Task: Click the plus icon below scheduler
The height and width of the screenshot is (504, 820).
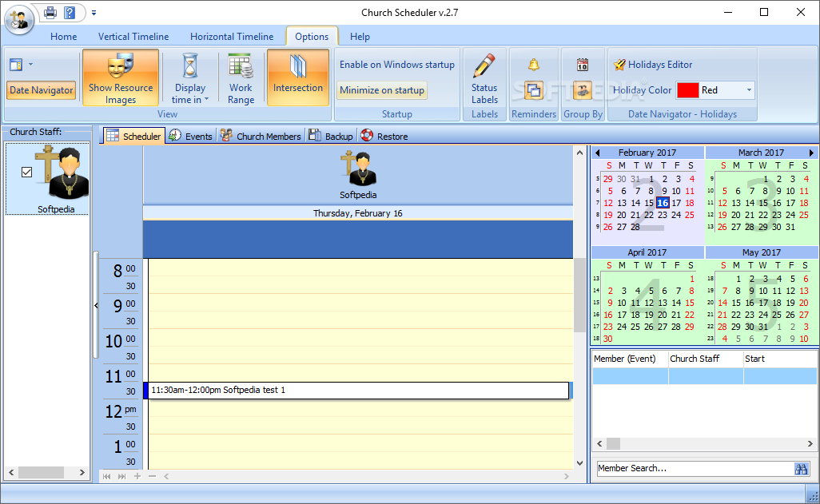Action: coord(137,476)
